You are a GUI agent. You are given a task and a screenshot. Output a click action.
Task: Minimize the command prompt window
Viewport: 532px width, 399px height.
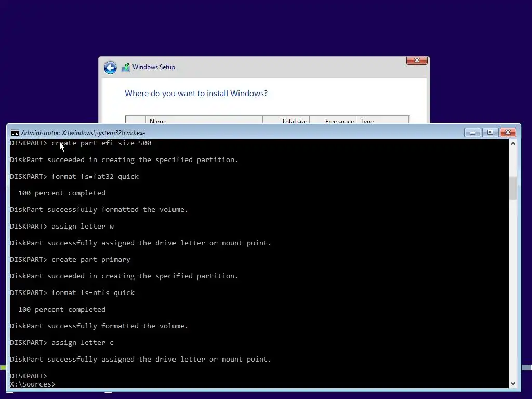pyautogui.click(x=473, y=132)
